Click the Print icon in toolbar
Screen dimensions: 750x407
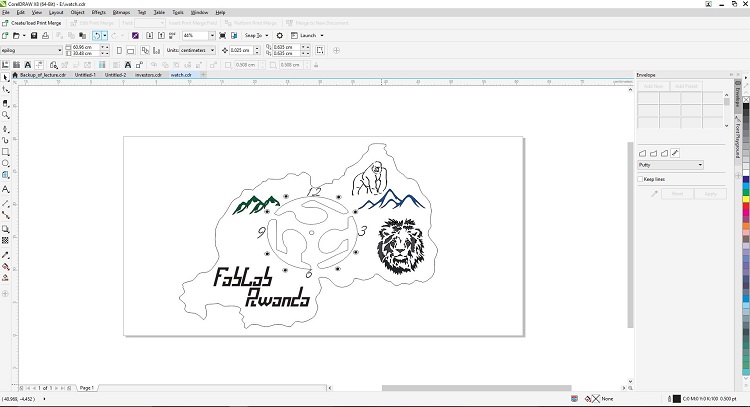[x=45, y=35]
